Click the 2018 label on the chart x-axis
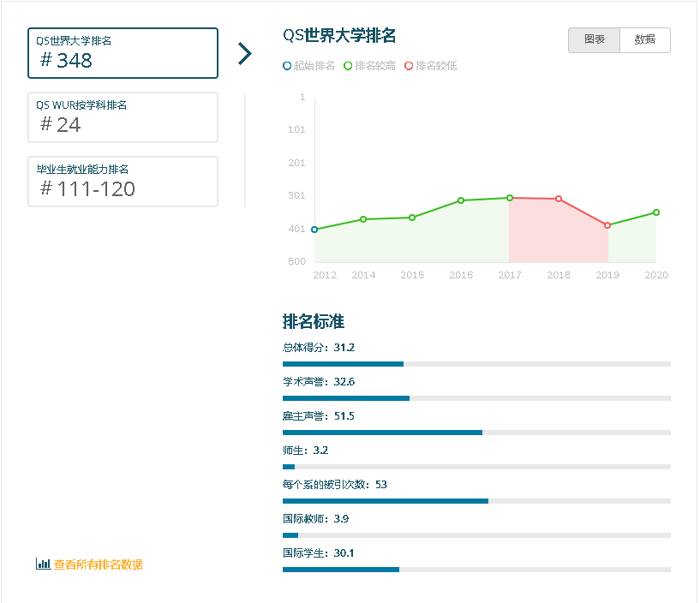This screenshot has height=603, width=700. (x=559, y=275)
